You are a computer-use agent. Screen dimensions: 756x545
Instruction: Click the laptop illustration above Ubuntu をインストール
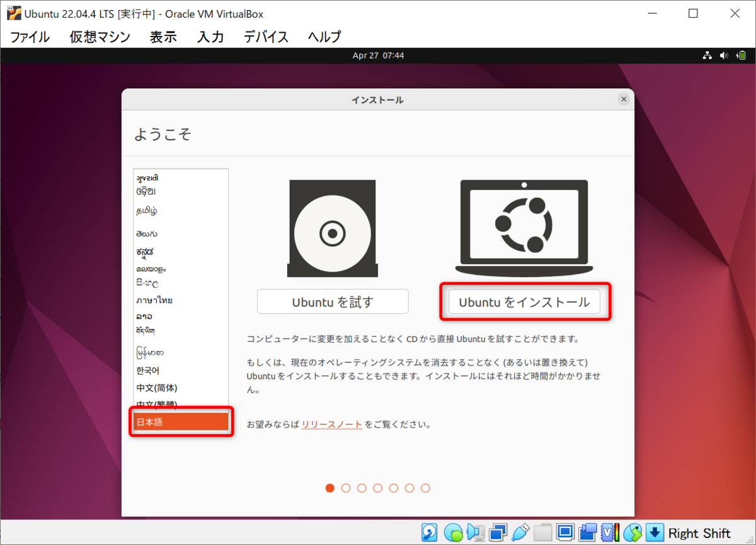tap(524, 228)
